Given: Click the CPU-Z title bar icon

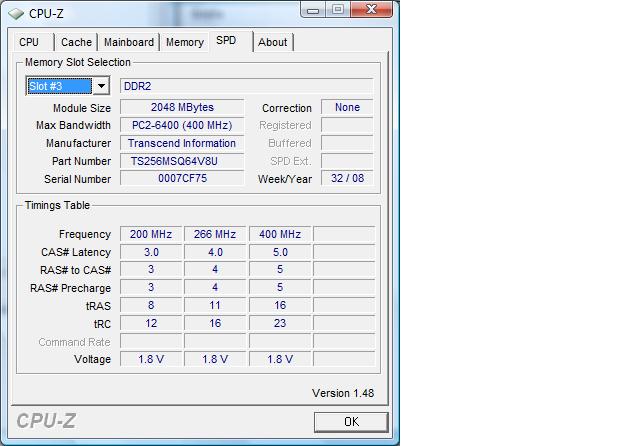Looking at the screenshot, I should (15, 13).
